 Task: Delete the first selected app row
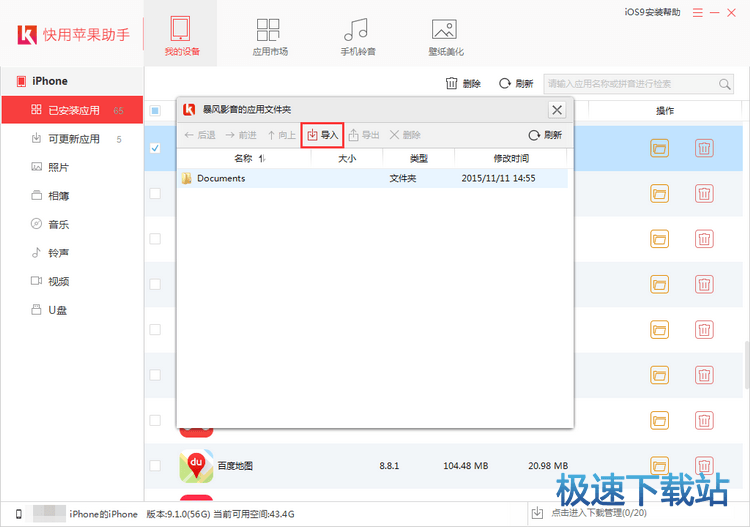pos(704,148)
